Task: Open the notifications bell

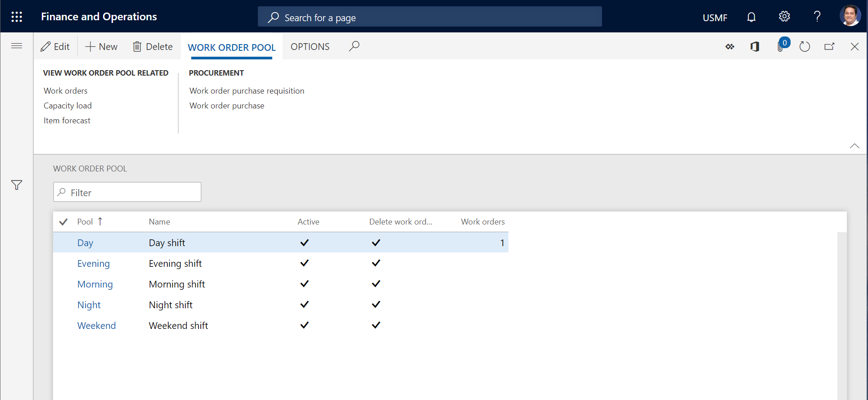Action: coord(751,17)
